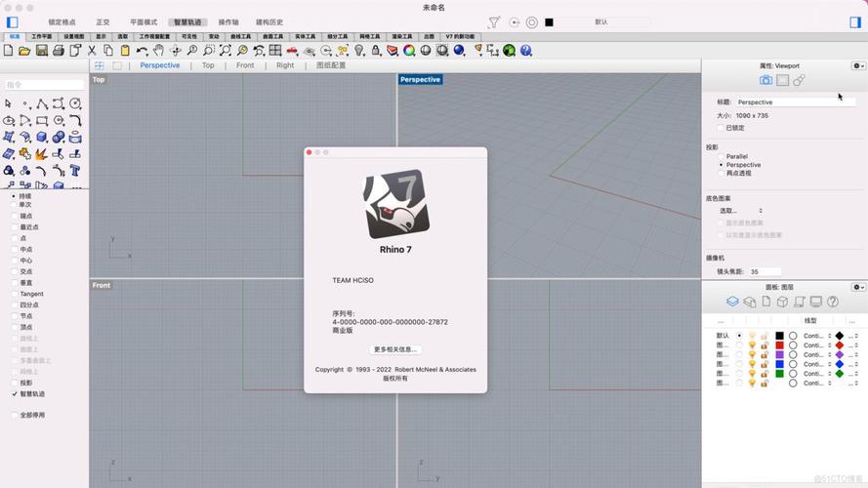868x488 pixels.
Task: Open a file with the folder icon
Action: click(24, 51)
